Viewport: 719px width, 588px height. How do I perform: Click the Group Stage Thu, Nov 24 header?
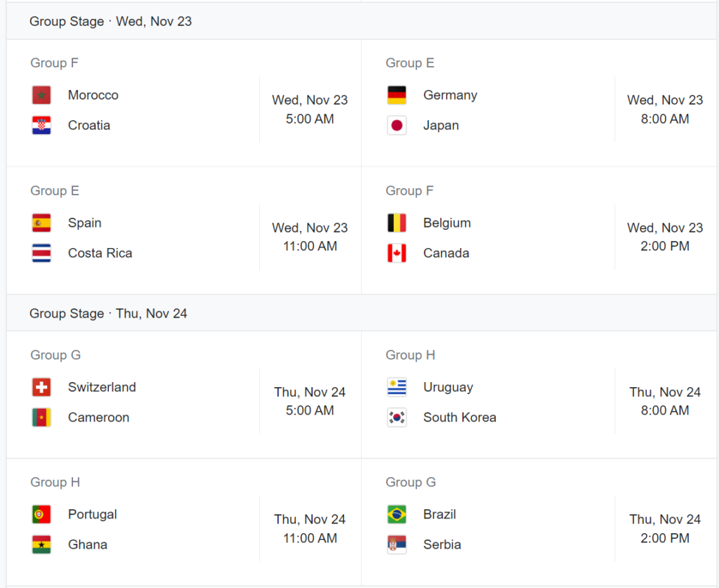pos(108,313)
